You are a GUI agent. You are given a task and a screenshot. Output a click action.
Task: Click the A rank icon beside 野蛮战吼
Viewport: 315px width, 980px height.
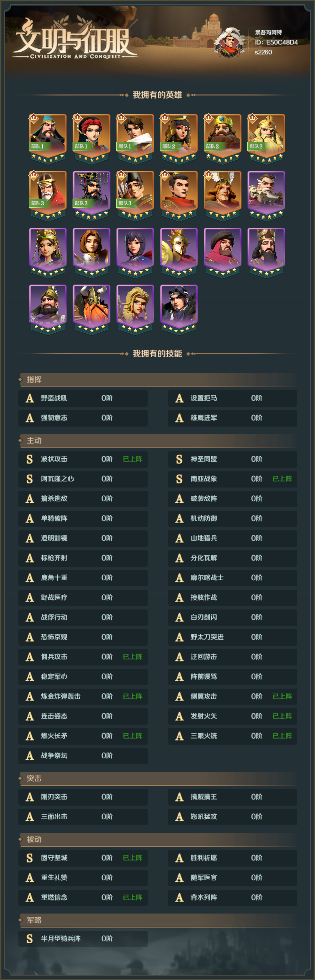[x=30, y=398]
